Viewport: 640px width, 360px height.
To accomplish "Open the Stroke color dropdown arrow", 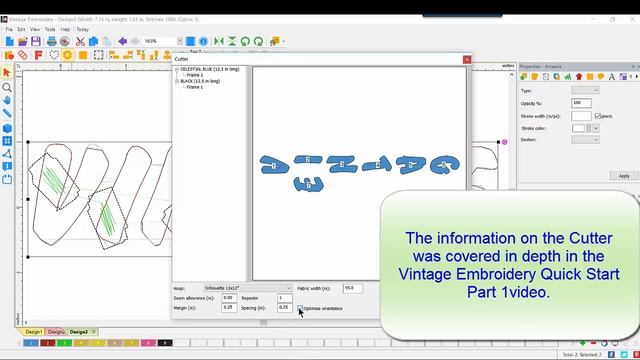I will [596, 129].
